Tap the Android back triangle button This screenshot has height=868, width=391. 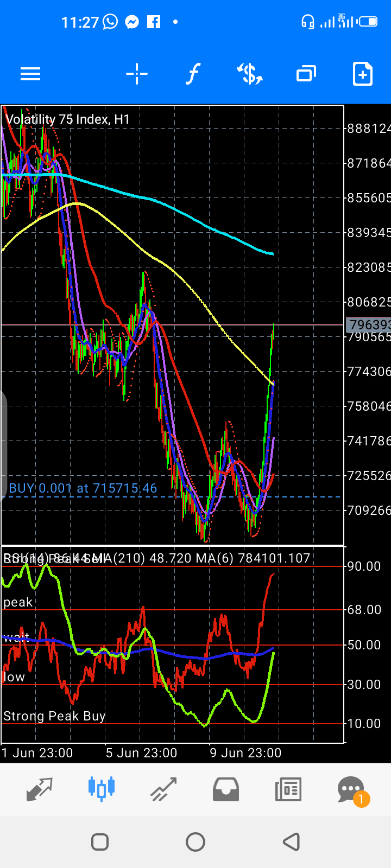pos(291,842)
